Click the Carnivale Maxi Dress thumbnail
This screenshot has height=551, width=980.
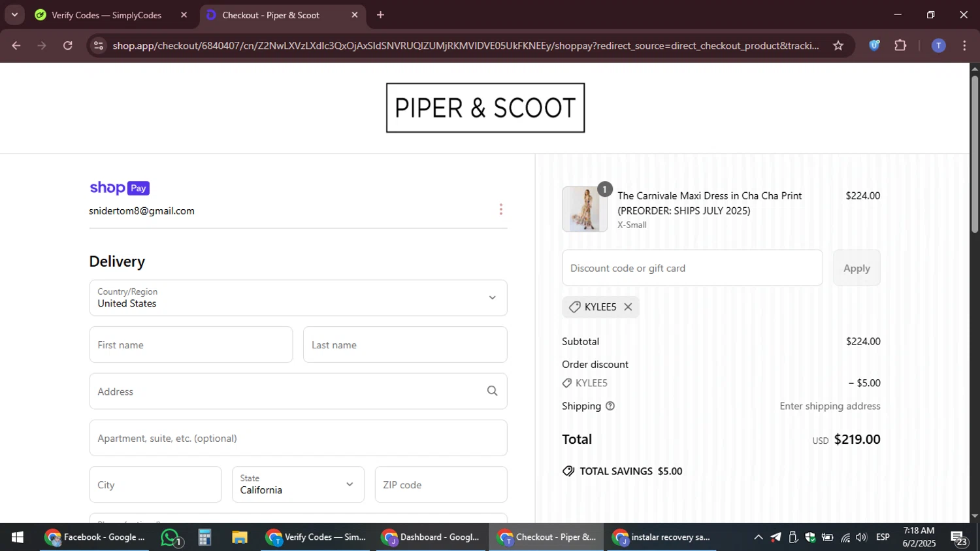click(x=585, y=209)
